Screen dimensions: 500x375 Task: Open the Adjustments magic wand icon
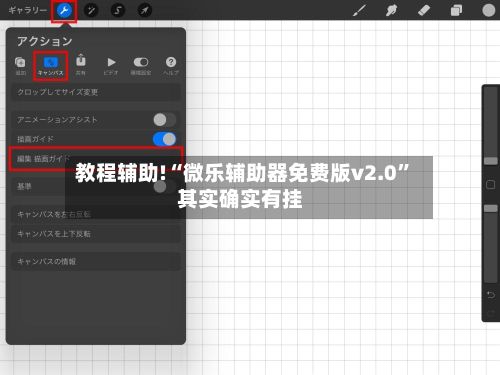91,11
